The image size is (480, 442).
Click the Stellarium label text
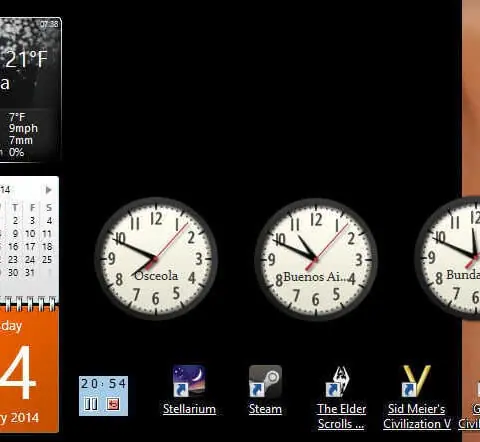pos(189,409)
